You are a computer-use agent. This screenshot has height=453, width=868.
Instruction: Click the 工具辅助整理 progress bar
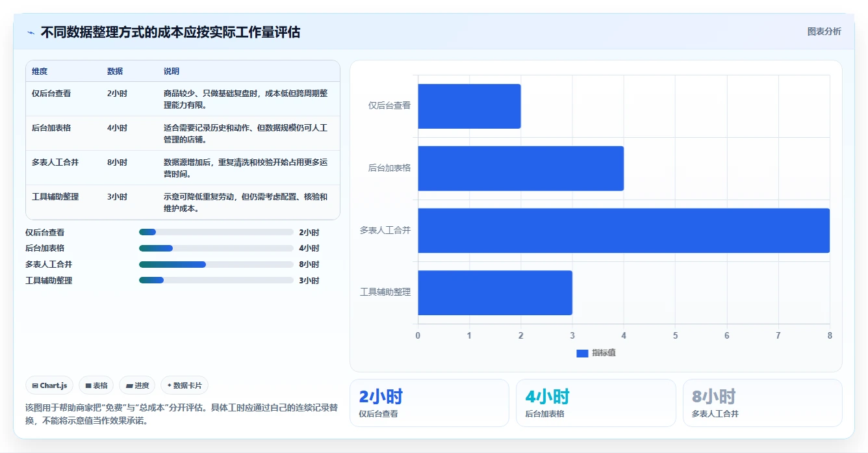[x=216, y=281]
